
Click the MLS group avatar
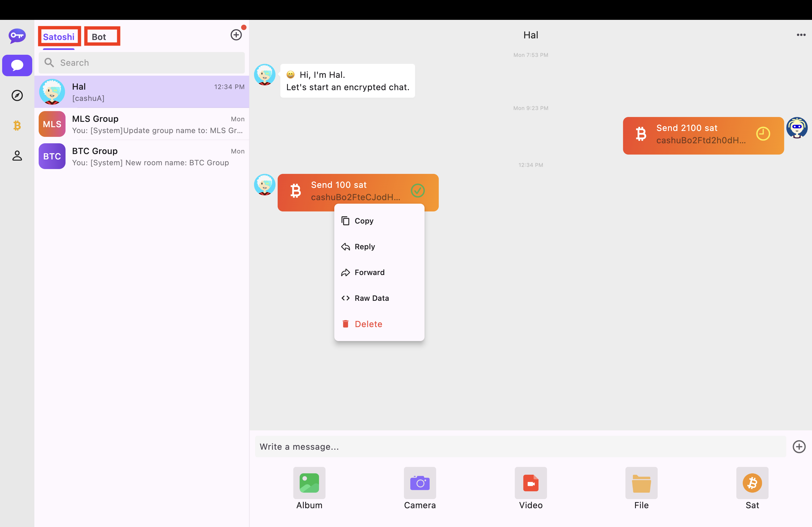tap(52, 124)
